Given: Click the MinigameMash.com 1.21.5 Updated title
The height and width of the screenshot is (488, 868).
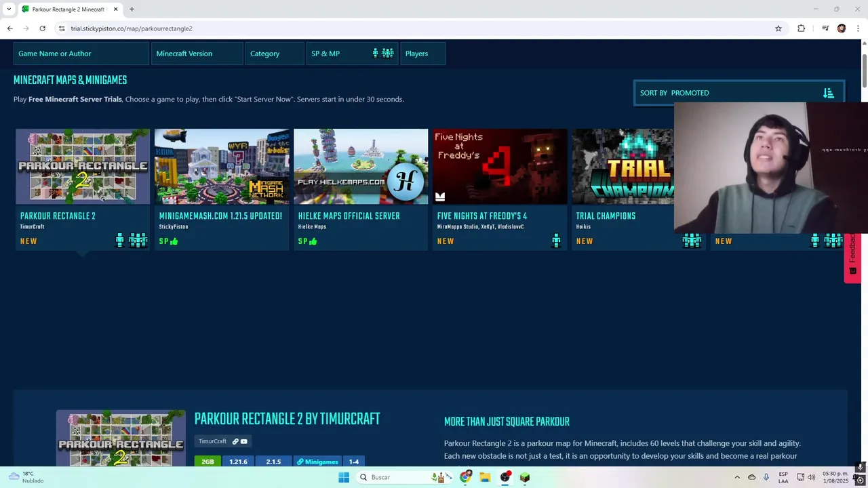Looking at the screenshot, I should pyautogui.click(x=220, y=216).
